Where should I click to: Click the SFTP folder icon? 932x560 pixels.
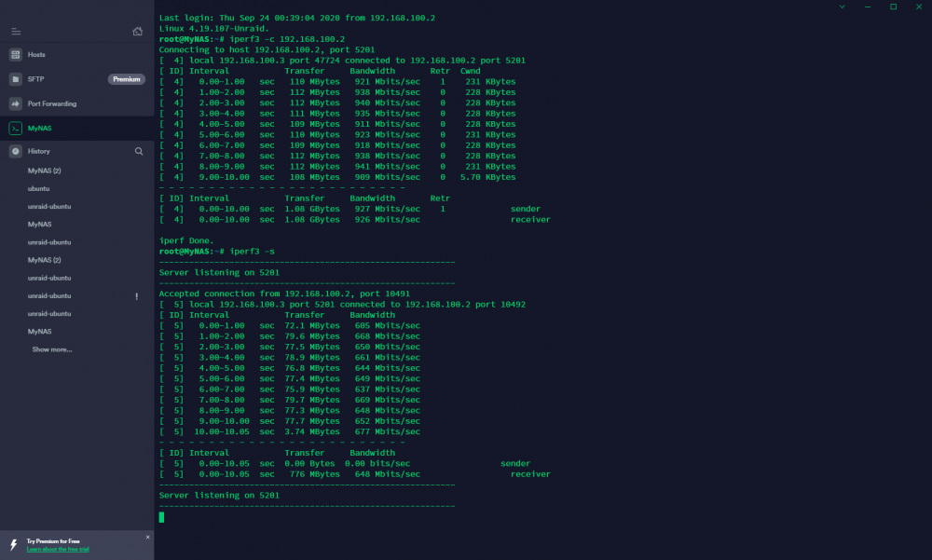click(x=16, y=79)
